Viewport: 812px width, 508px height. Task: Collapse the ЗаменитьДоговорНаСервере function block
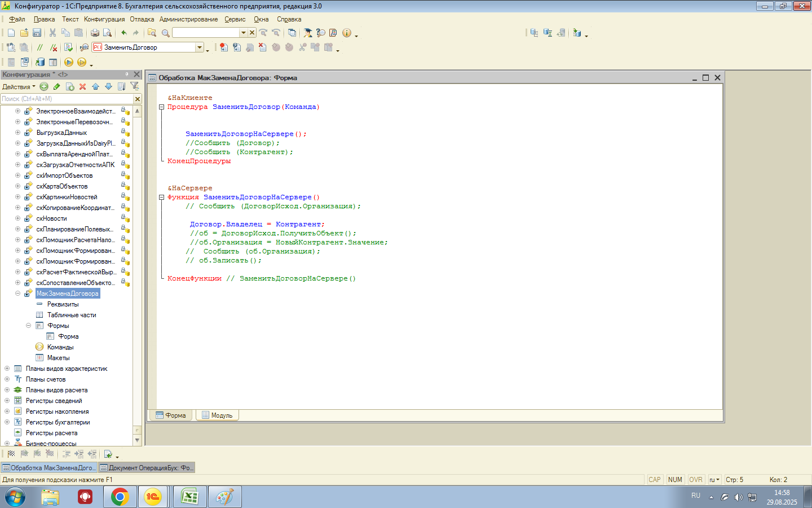coord(161,197)
